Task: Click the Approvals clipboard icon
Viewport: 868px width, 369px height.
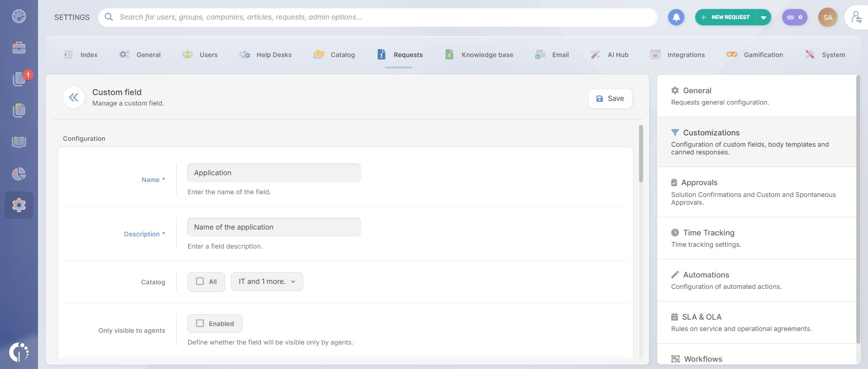Action: 674,182
